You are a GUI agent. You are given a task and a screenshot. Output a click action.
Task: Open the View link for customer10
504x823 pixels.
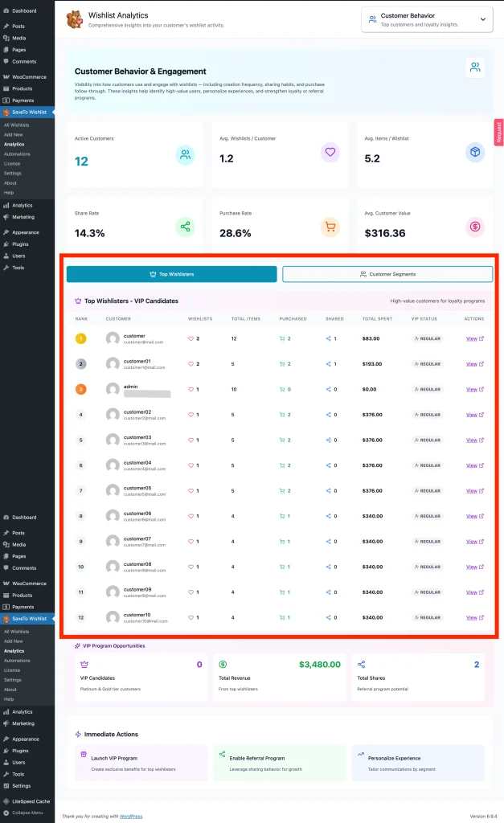[x=474, y=618]
